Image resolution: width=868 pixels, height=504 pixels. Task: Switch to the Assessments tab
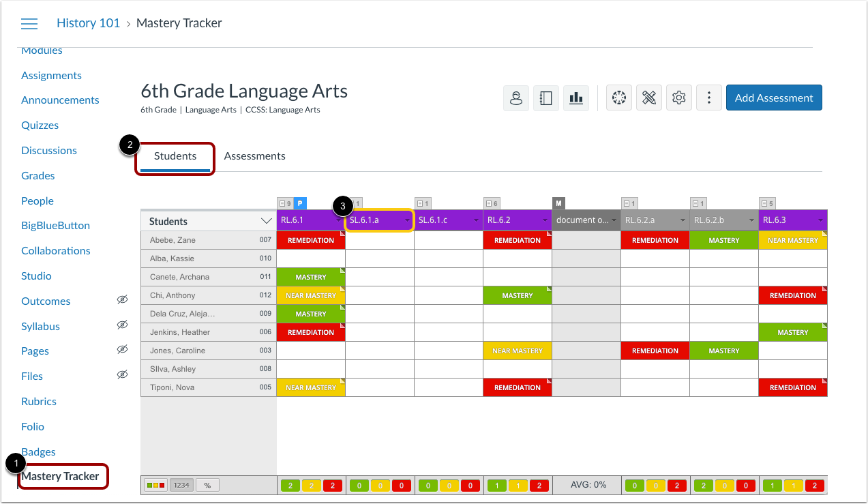254,155
